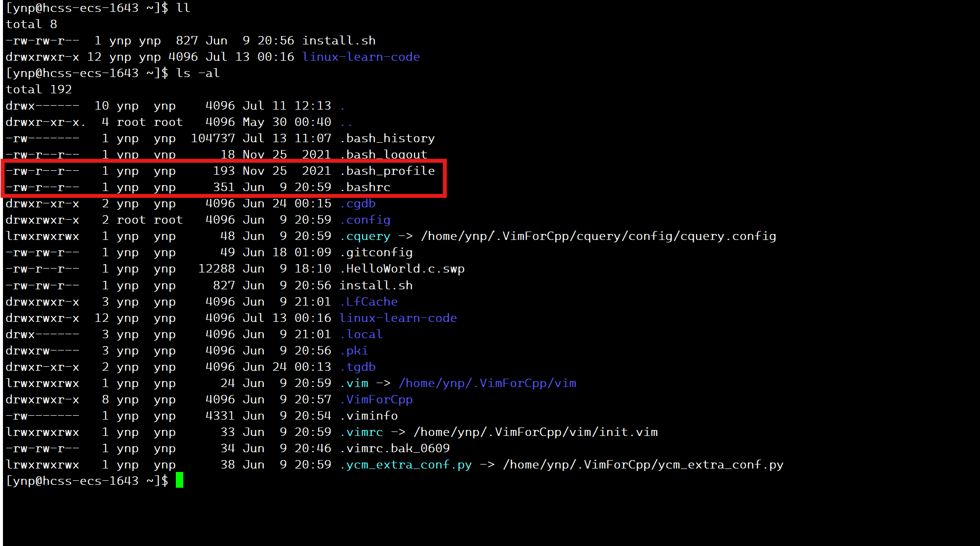Viewport: 980px width, 546px height.
Task: Click the .bash_profile file name
Action: (x=388, y=171)
